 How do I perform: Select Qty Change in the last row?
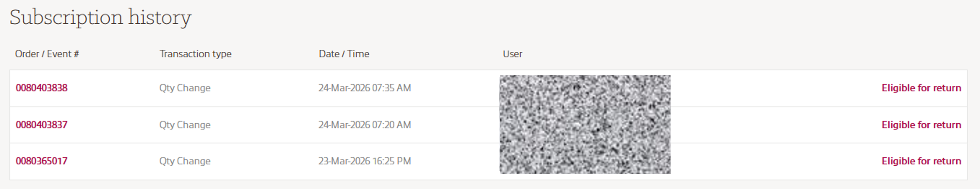point(185,161)
